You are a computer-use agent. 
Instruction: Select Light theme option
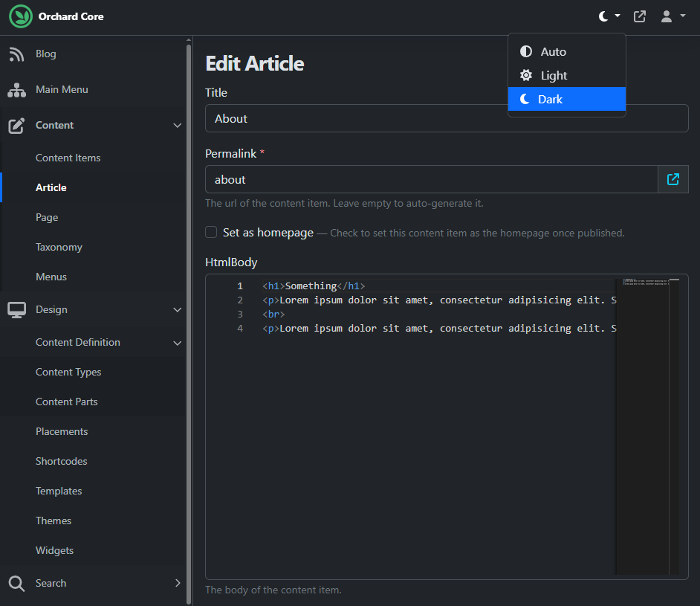[x=567, y=75]
